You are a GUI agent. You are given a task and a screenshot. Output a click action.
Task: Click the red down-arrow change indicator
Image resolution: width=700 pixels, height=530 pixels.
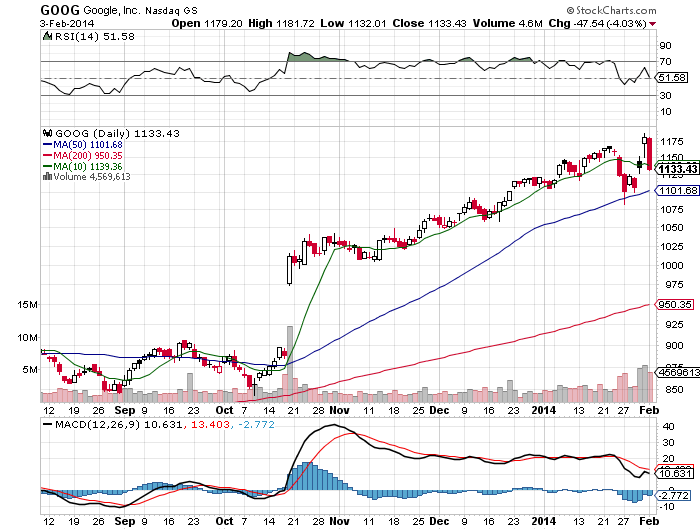click(x=653, y=24)
